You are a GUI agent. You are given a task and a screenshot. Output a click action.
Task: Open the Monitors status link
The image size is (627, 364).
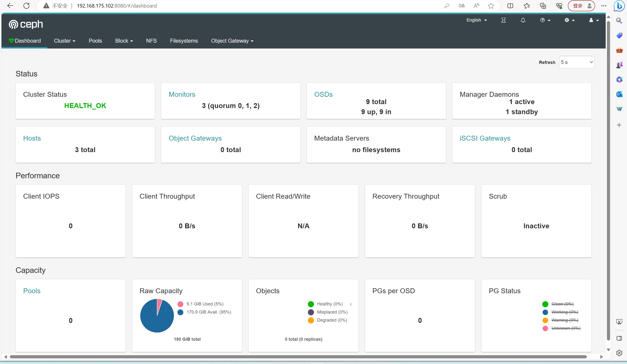(x=182, y=94)
